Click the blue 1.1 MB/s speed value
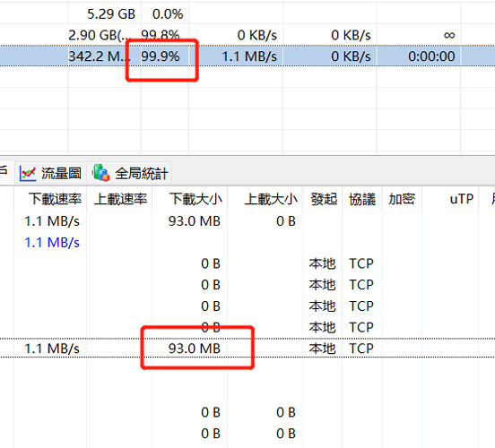495x448 pixels. [x=52, y=243]
